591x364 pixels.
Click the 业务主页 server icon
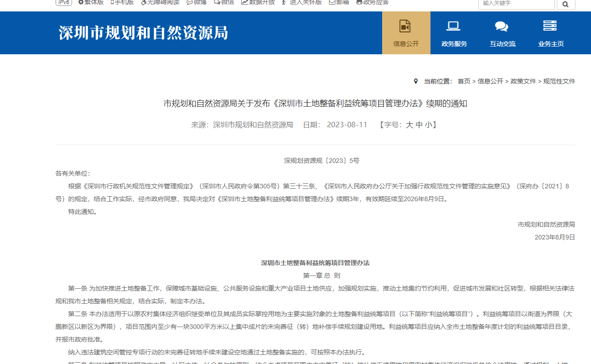[x=550, y=26]
